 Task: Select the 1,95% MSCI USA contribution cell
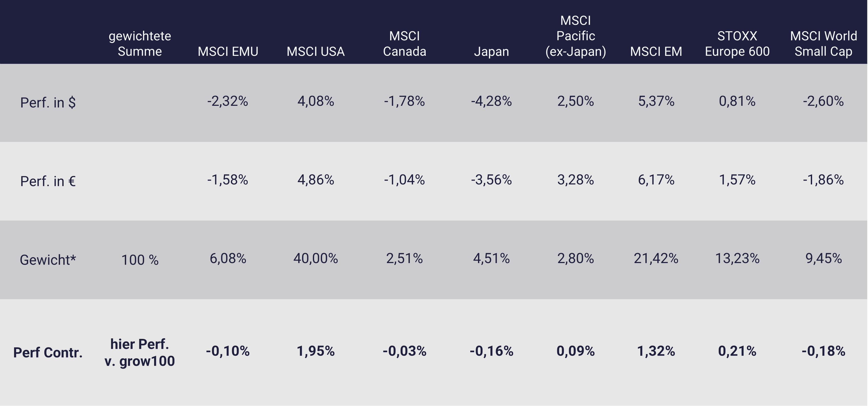(x=315, y=351)
